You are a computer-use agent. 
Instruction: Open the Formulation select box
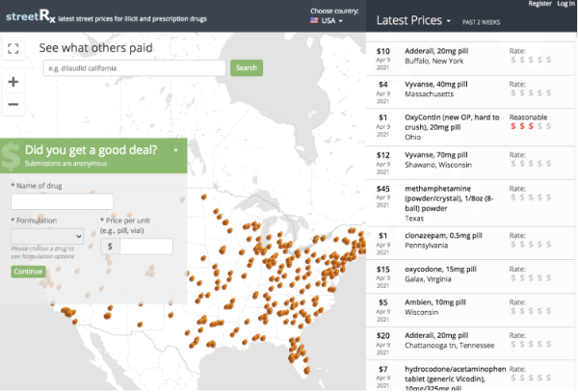point(47,235)
